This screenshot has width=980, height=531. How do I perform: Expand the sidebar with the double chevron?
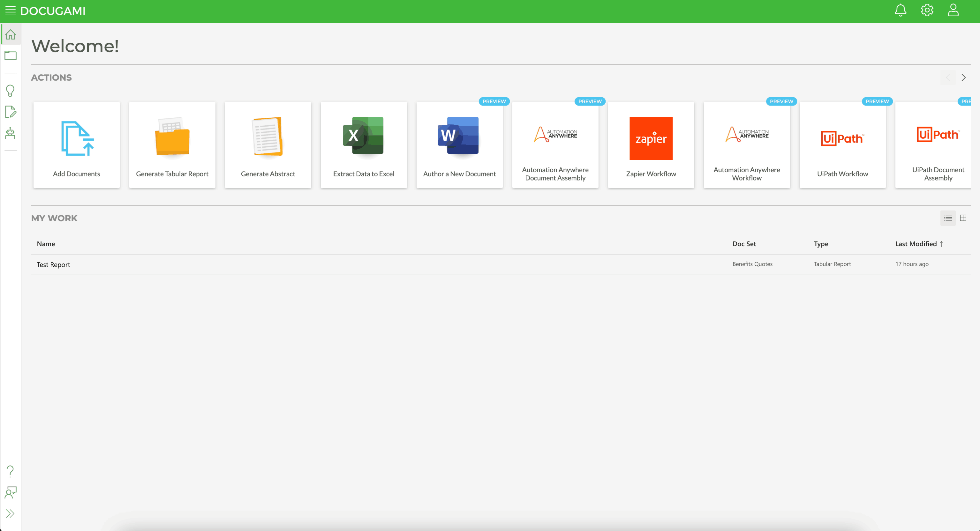(x=10, y=513)
